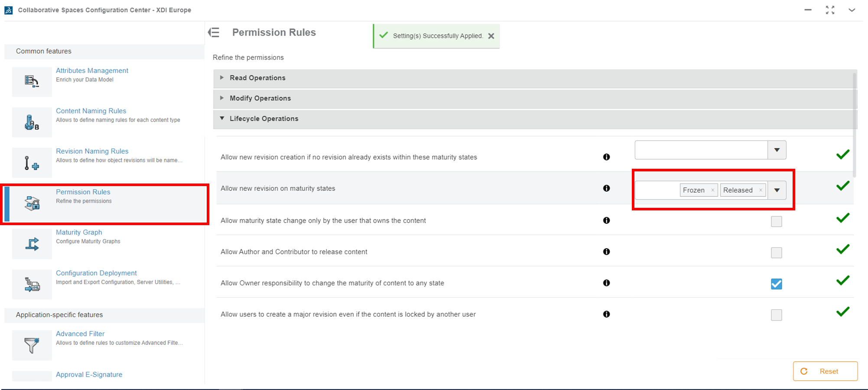
Task: Open the maturity states dropdown with Frozen and Released
Action: tap(777, 190)
